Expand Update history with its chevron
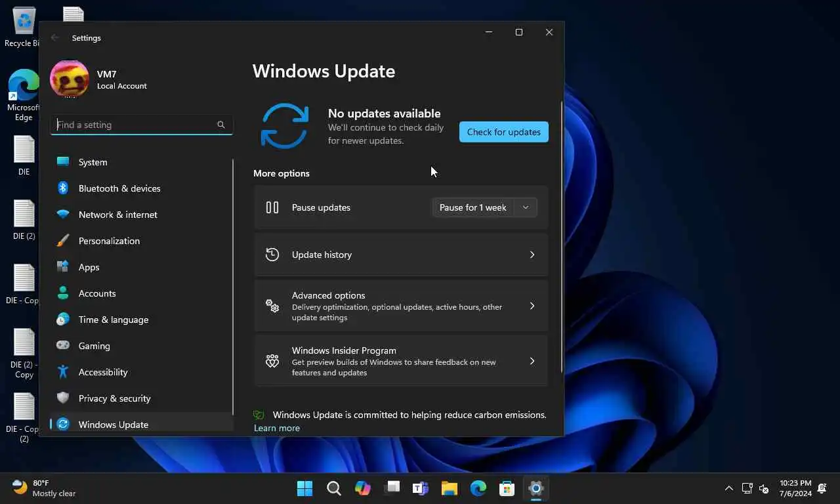 [532, 255]
